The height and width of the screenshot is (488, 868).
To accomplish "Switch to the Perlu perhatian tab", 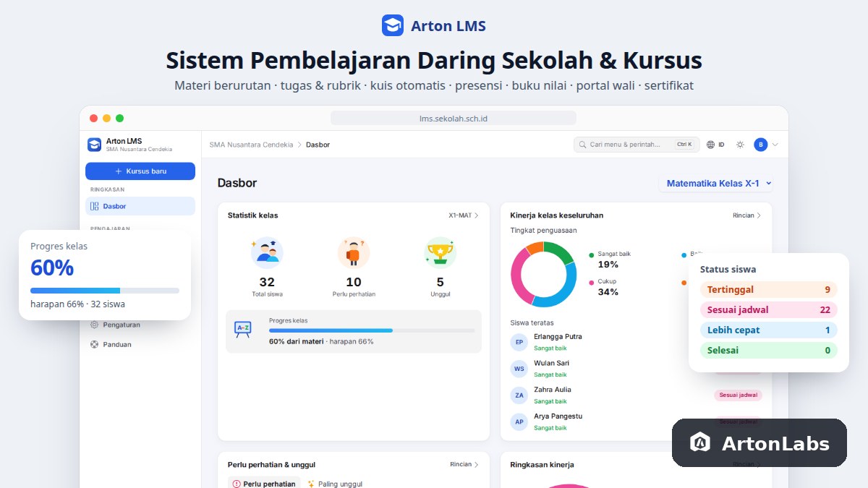I will point(264,484).
